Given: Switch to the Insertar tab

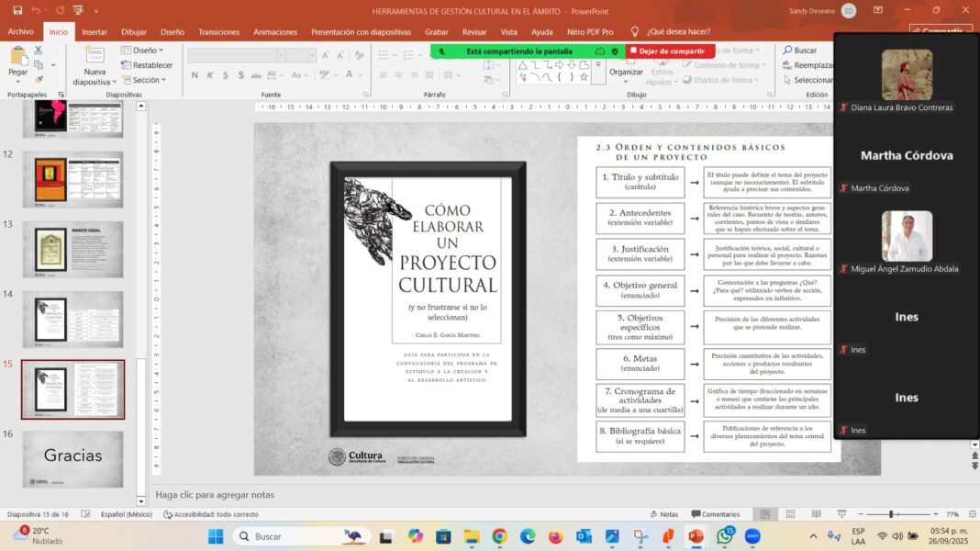Looking at the screenshot, I should tap(95, 31).
